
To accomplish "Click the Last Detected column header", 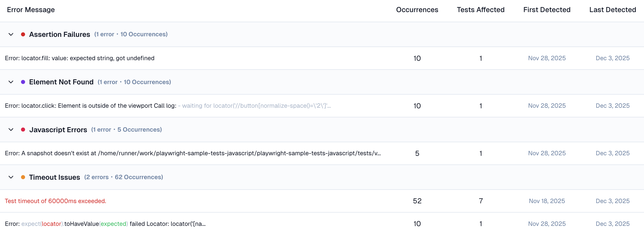I will point(613,10).
